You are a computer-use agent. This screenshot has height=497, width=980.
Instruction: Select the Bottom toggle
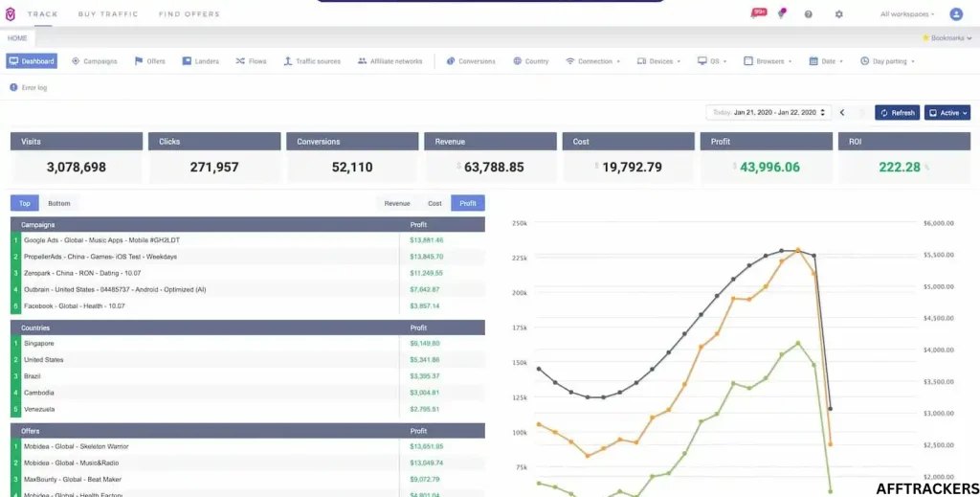click(59, 203)
